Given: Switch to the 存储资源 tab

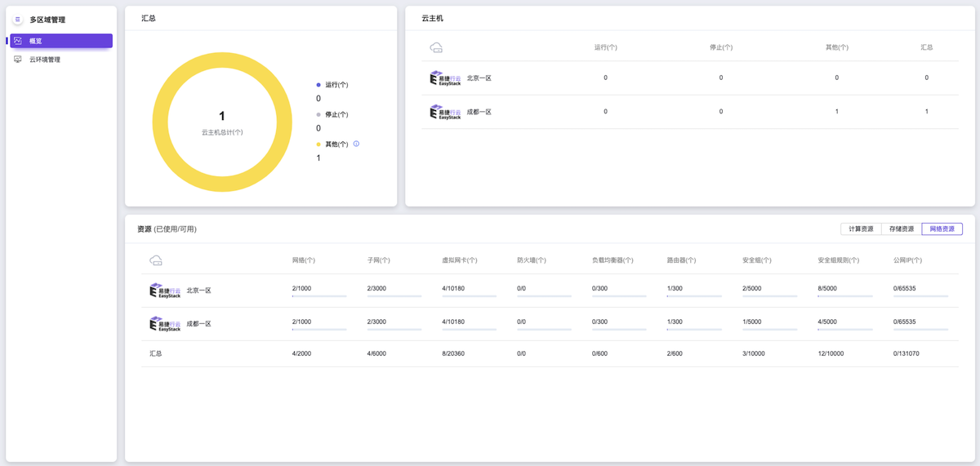Looking at the screenshot, I should tap(902, 229).
